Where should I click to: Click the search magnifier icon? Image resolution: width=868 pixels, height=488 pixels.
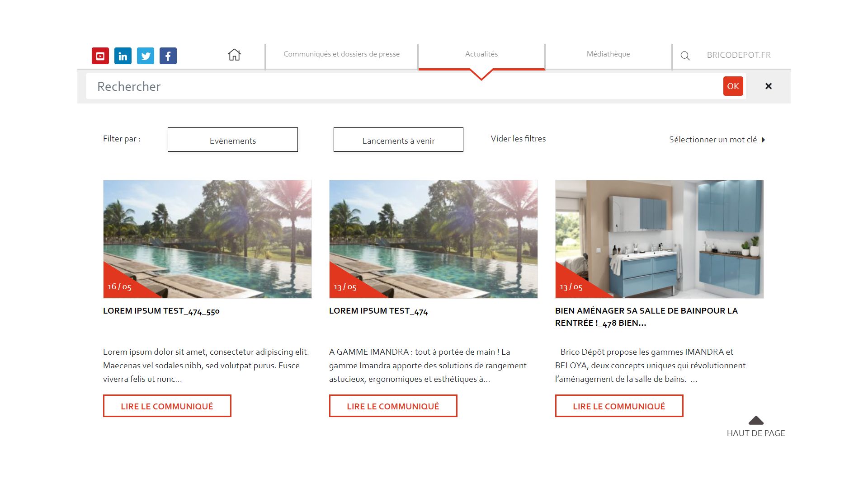[x=685, y=56]
